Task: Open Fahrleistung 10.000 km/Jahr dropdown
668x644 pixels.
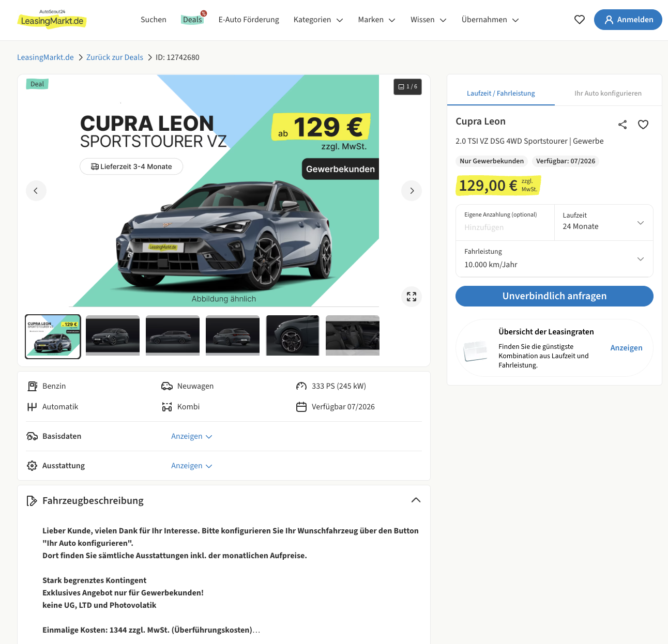Action: click(554, 258)
